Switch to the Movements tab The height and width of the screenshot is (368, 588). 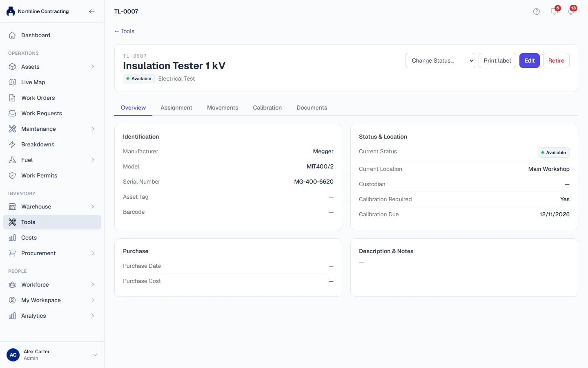click(x=223, y=108)
